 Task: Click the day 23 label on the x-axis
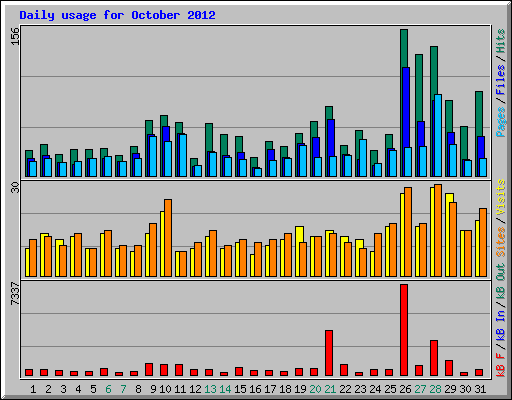pyautogui.click(x=360, y=389)
